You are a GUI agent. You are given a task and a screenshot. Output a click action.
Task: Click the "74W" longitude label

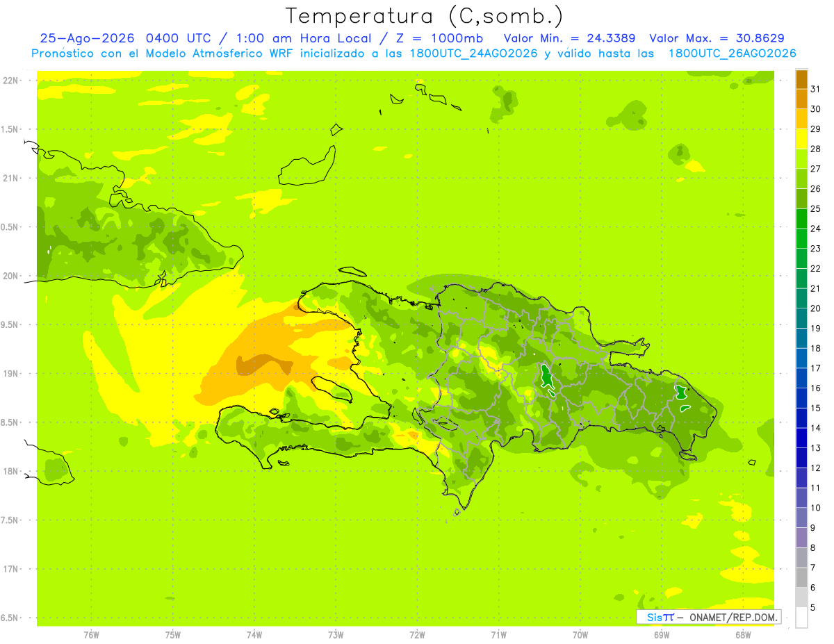coord(254,634)
